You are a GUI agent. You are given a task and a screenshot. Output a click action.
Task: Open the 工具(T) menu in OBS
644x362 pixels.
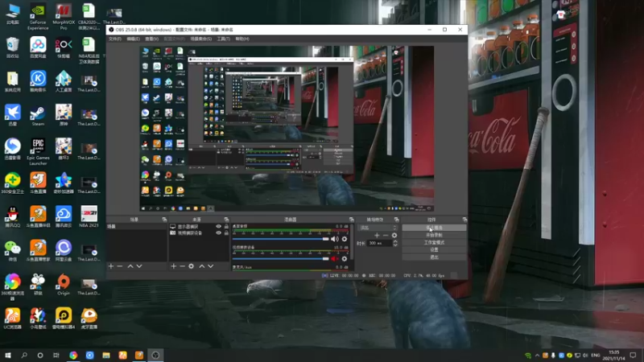(224, 39)
